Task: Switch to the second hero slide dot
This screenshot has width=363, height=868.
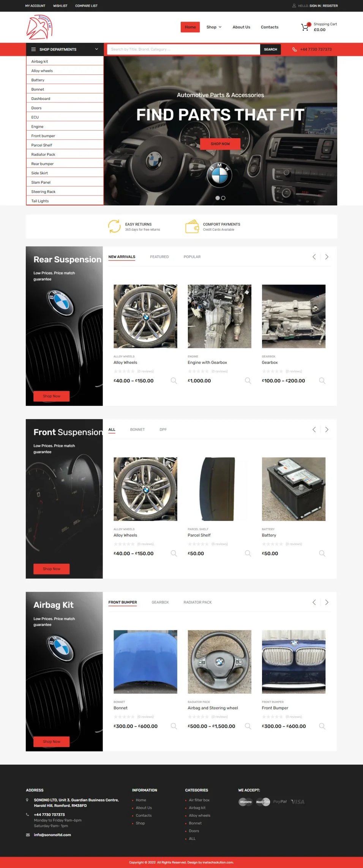Action: [x=223, y=198]
